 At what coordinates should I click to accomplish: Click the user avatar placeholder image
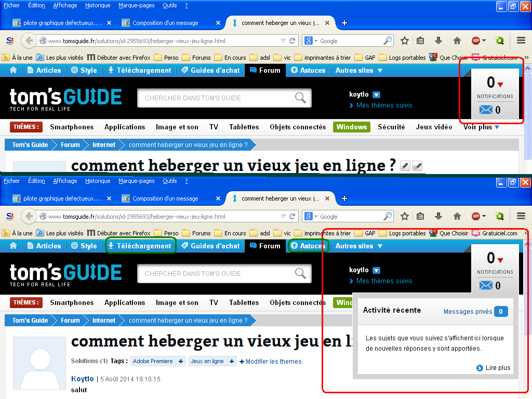[x=39, y=363]
